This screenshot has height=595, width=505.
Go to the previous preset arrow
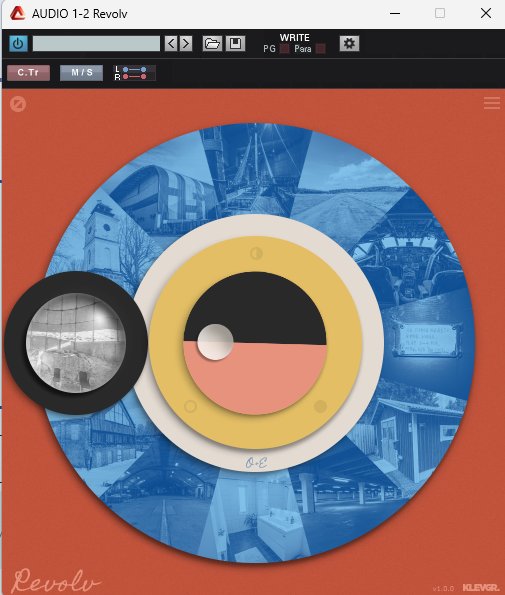171,44
